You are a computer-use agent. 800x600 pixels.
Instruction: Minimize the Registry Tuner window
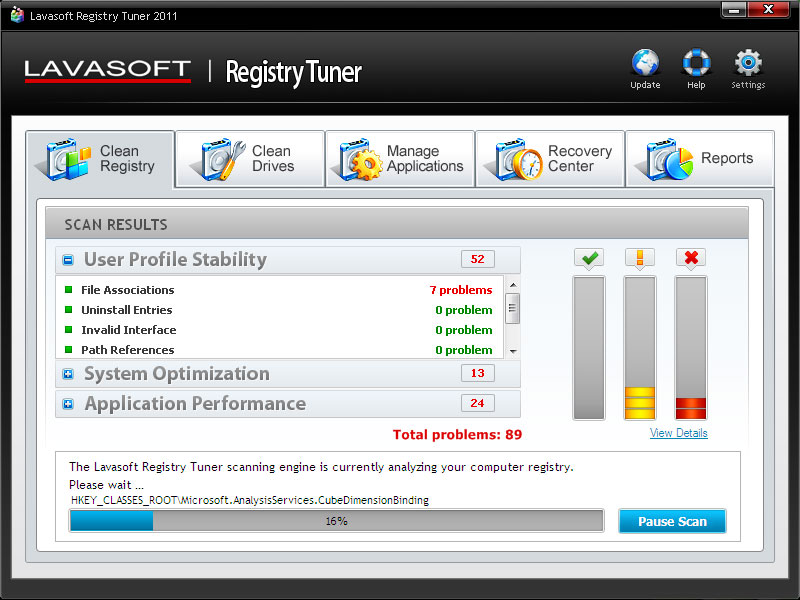pos(734,10)
